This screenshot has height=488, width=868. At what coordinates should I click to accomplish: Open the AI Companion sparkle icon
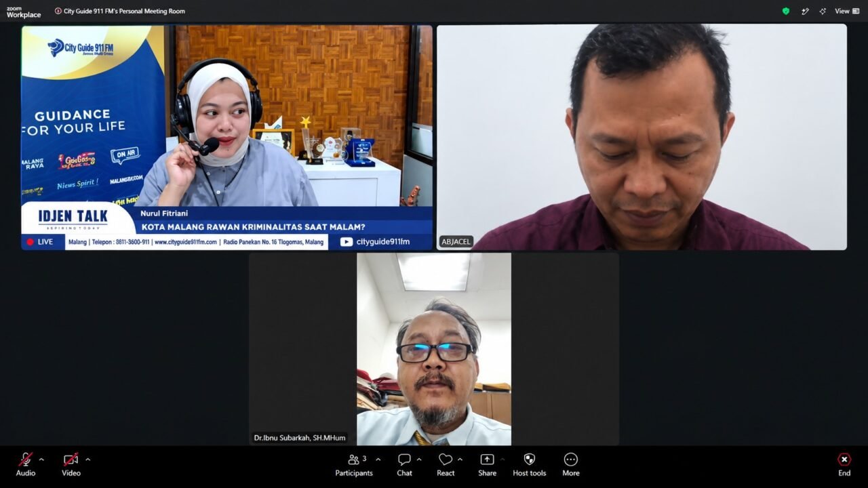pos(823,11)
